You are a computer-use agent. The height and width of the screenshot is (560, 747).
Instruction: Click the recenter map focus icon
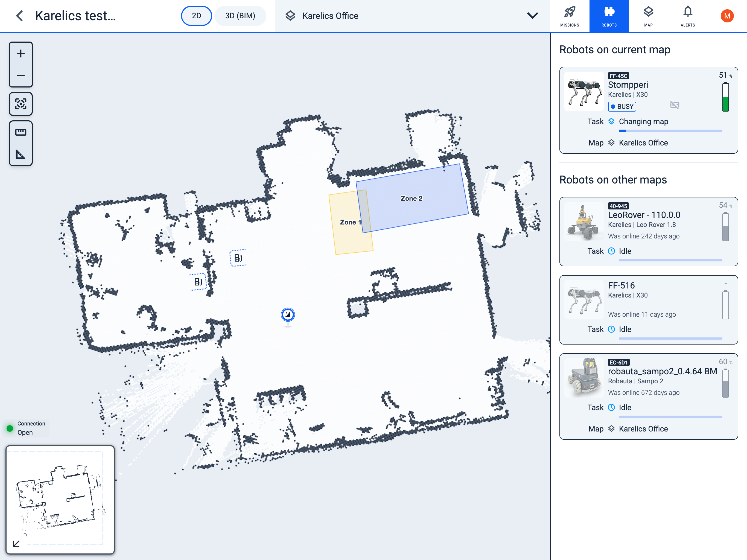(21, 104)
